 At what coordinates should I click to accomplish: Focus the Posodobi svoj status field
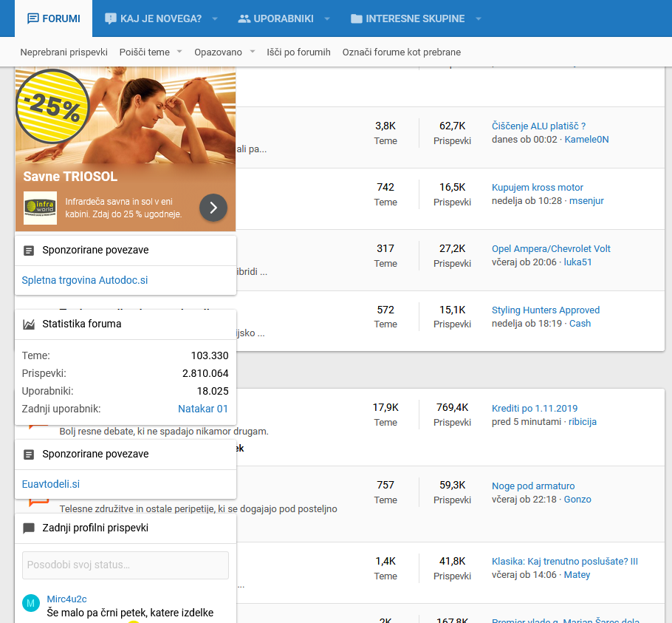(126, 565)
